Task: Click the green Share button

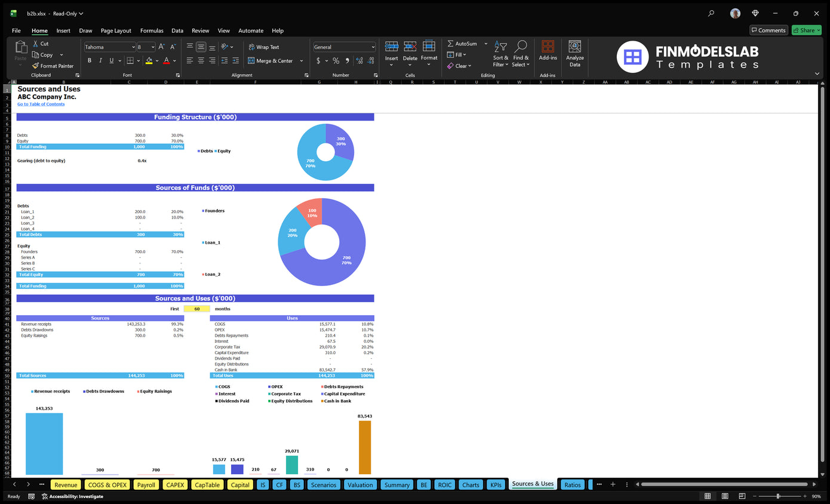Action: coord(806,30)
